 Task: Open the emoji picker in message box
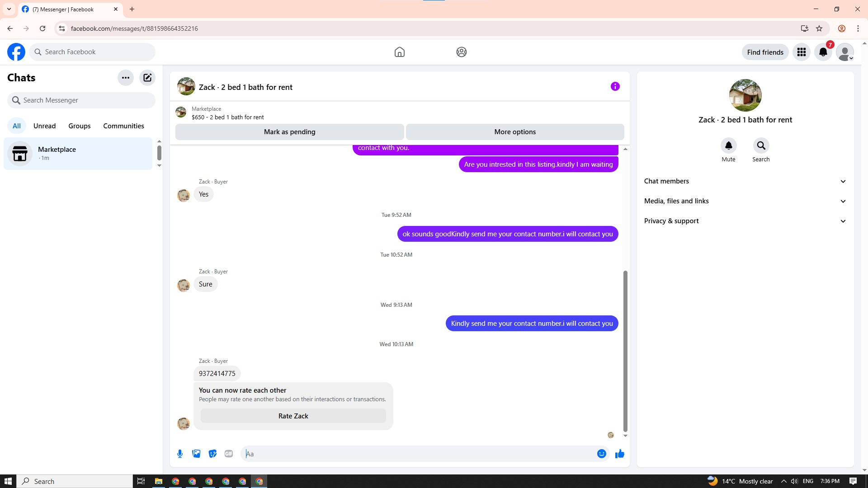(601, 454)
